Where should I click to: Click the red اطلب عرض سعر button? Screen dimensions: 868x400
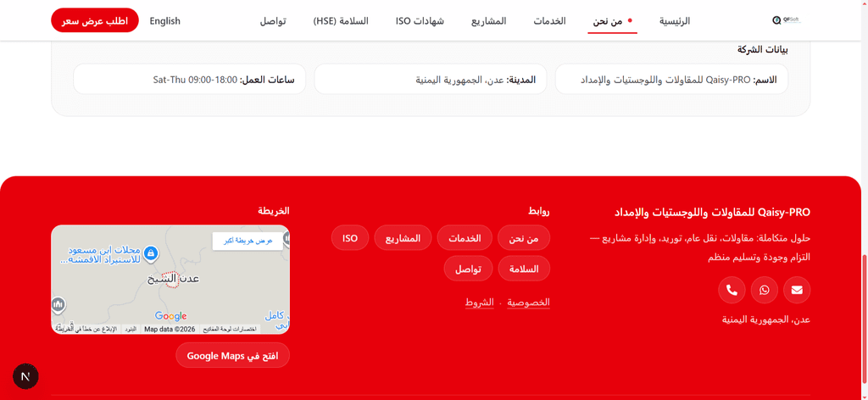click(95, 20)
